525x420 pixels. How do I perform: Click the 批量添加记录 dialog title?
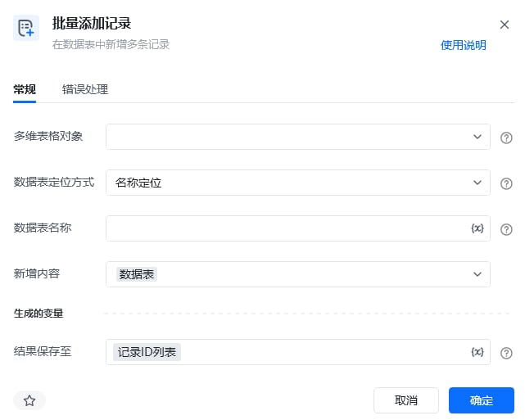[x=92, y=24]
